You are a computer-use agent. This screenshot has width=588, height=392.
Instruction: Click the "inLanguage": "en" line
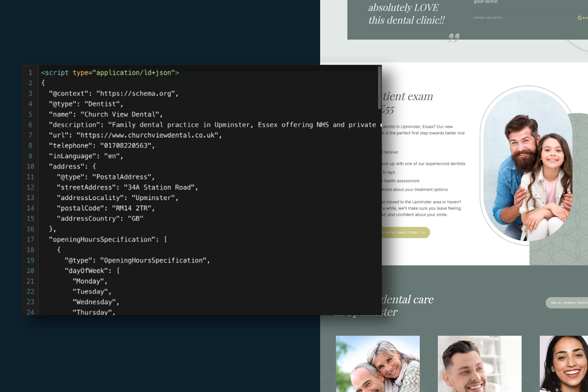coord(86,156)
